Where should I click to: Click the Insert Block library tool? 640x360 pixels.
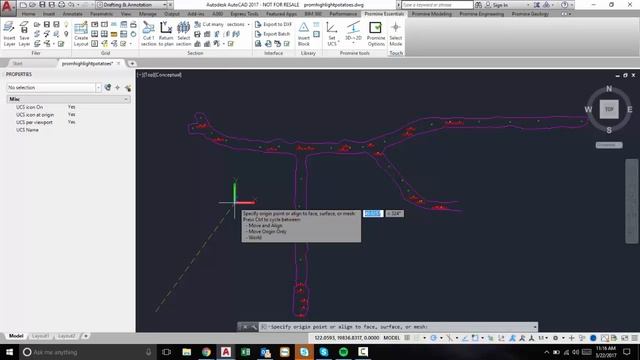point(304,33)
